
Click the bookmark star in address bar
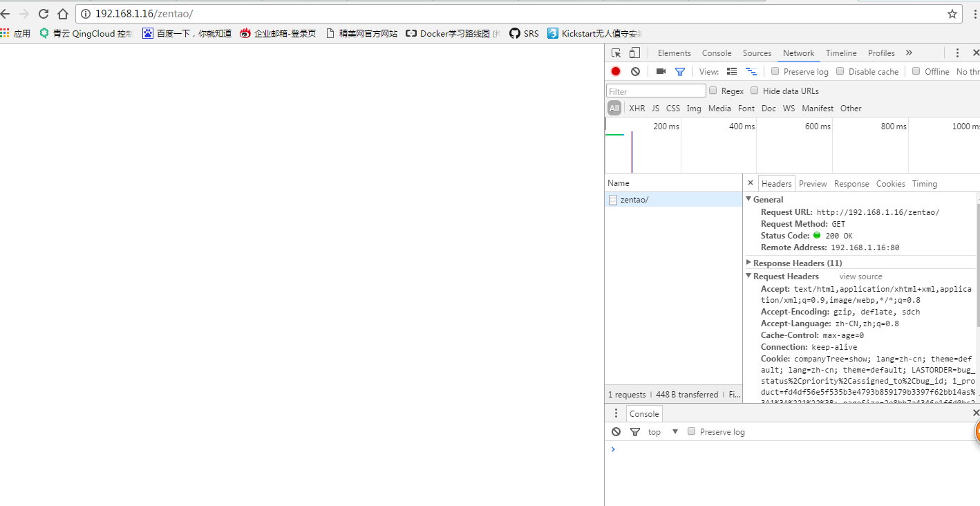pyautogui.click(x=952, y=14)
